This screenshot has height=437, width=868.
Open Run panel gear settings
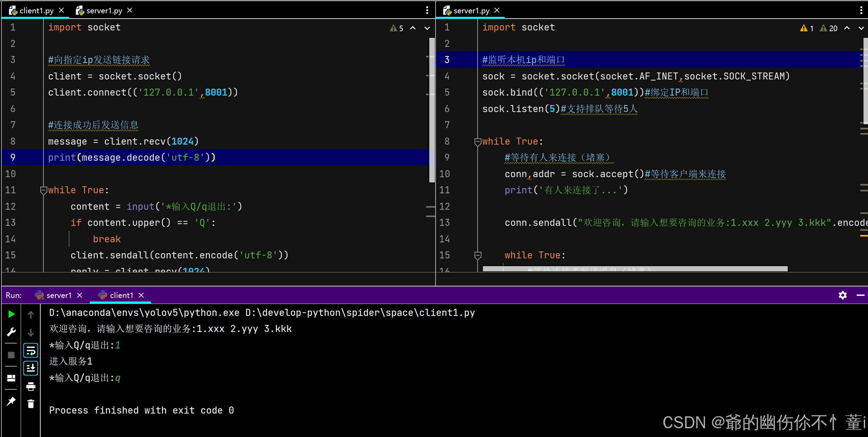point(843,295)
